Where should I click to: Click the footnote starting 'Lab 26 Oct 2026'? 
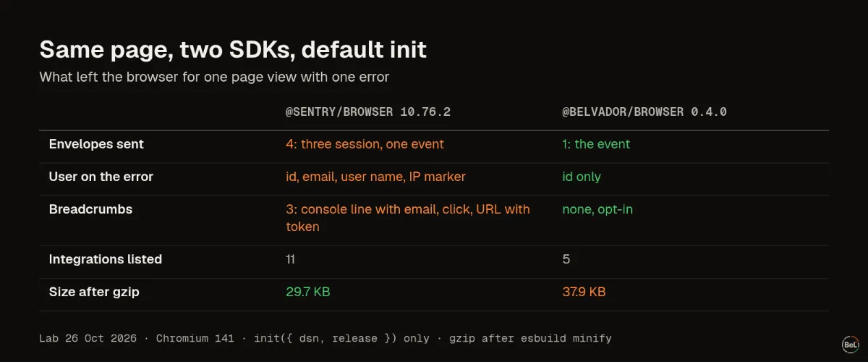325,338
